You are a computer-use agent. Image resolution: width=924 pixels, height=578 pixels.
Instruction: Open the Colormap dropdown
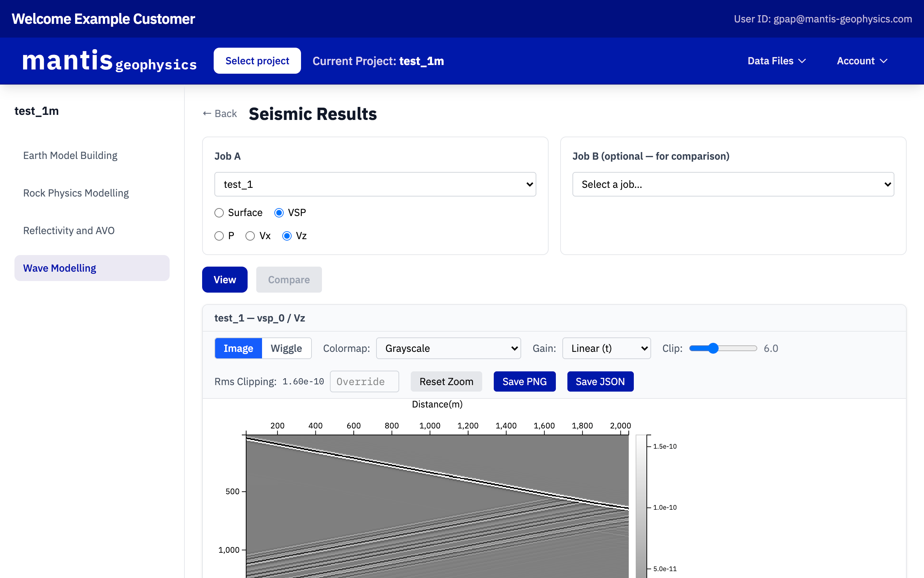tap(448, 348)
